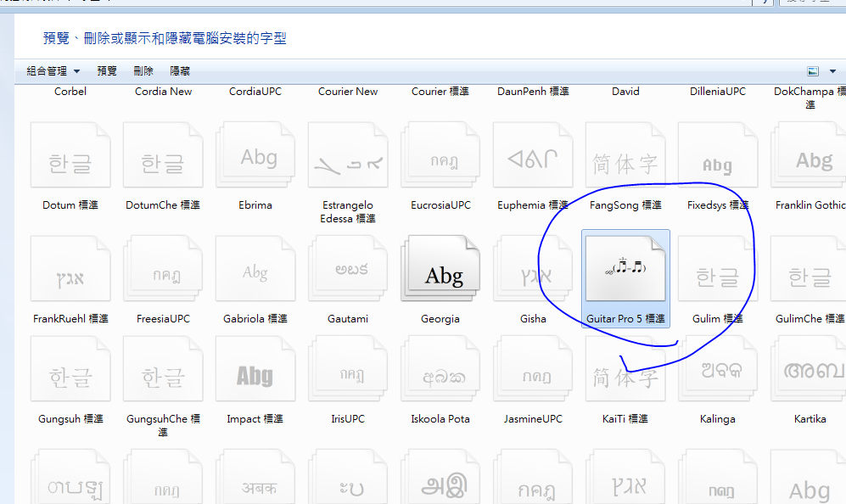846x504 pixels.
Task: Select the DotumChe font icon
Action: 163,155
